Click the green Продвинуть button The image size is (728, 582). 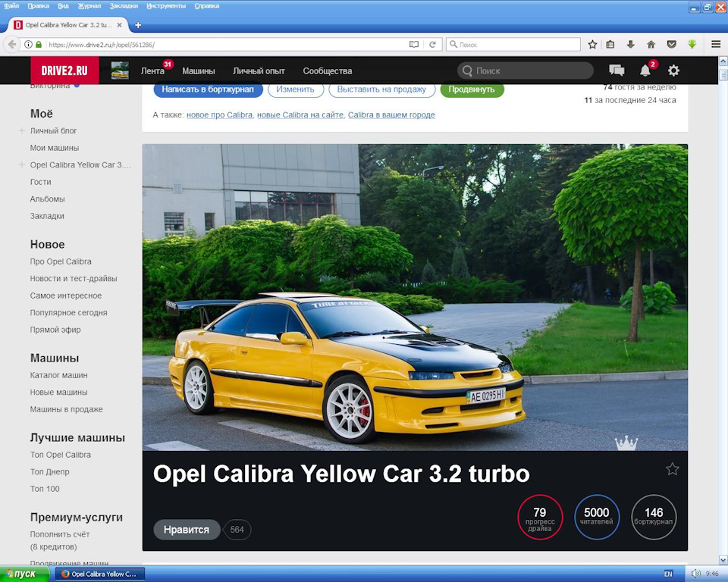472,89
